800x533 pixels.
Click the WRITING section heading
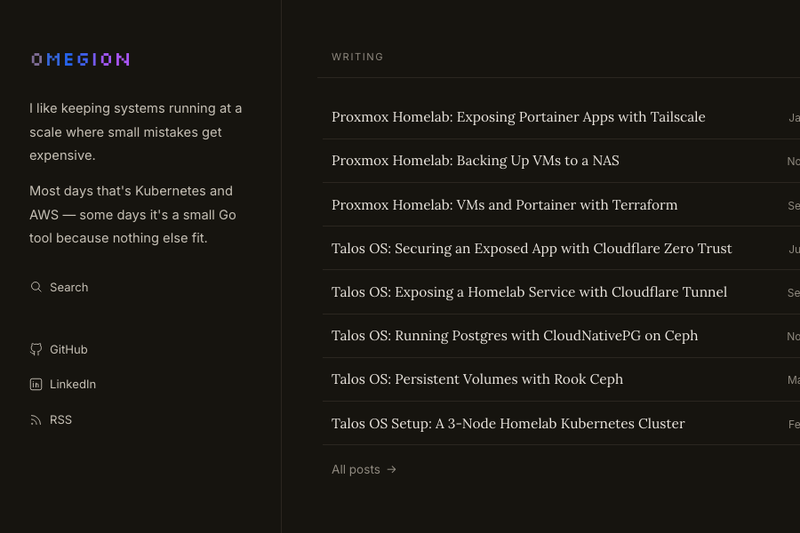(357, 57)
